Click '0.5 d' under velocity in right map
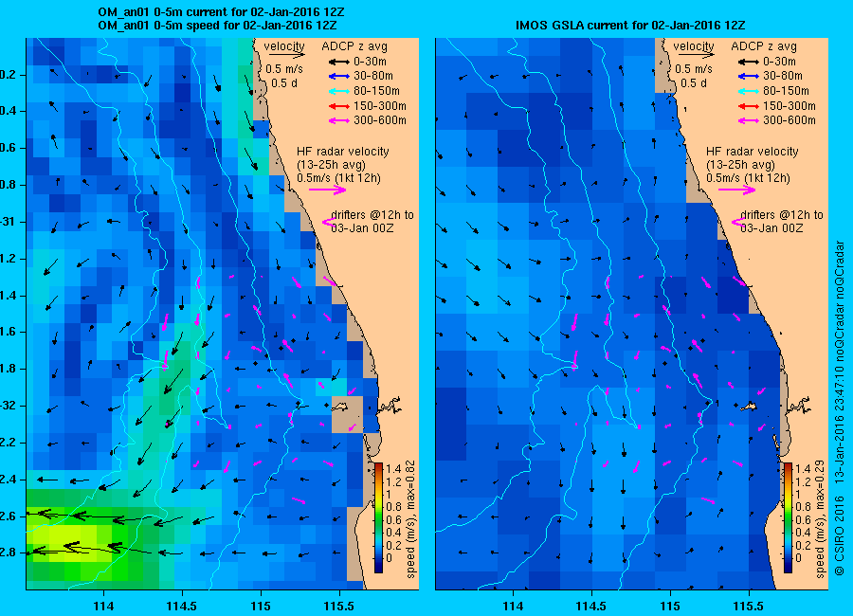This screenshot has width=853, height=616. click(694, 83)
